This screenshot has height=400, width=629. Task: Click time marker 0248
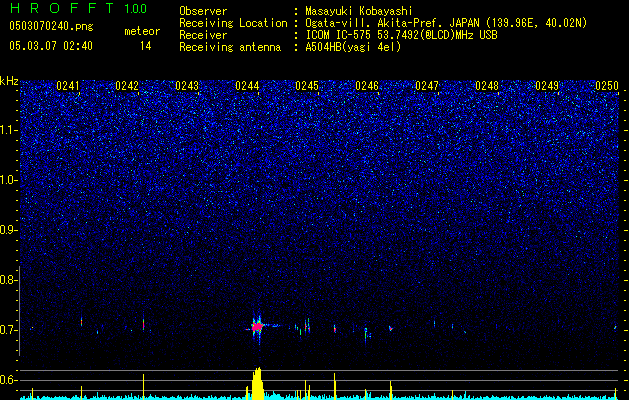click(x=487, y=86)
